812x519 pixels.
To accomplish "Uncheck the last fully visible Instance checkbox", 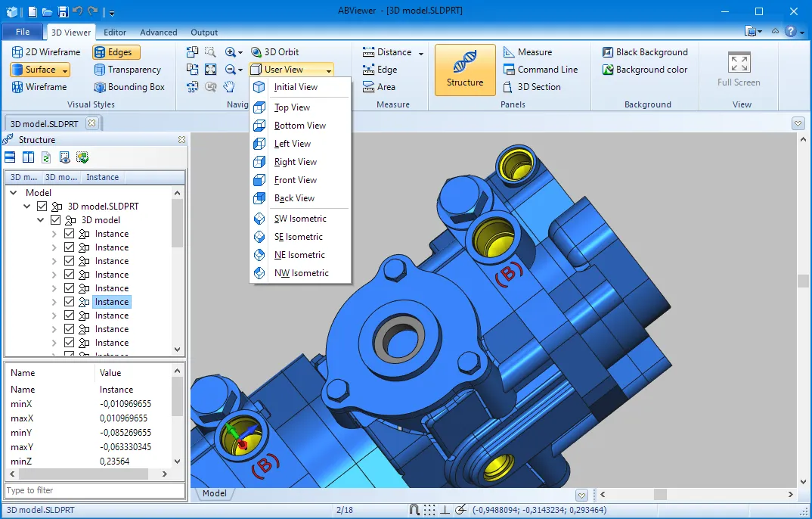I will tap(69, 343).
